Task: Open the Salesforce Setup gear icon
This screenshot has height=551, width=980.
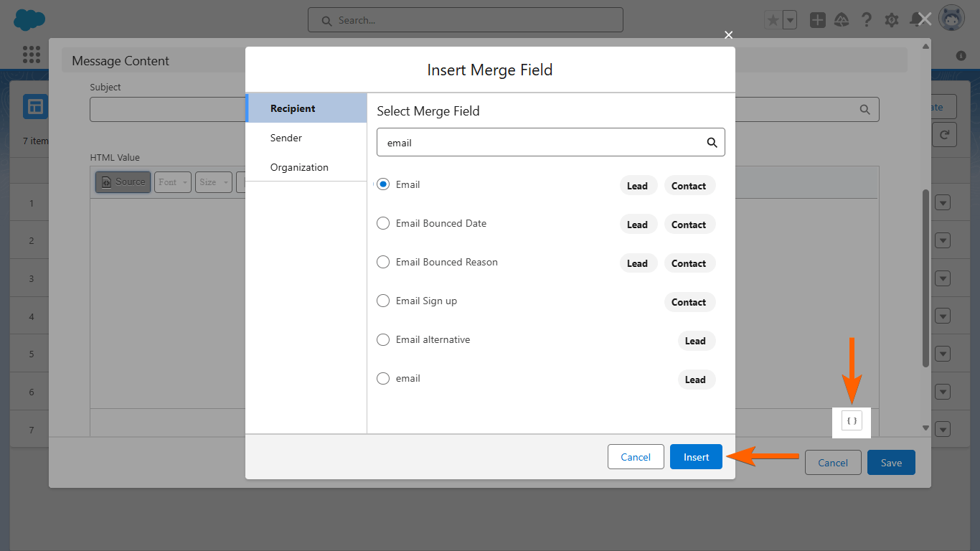Action: click(892, 20)
